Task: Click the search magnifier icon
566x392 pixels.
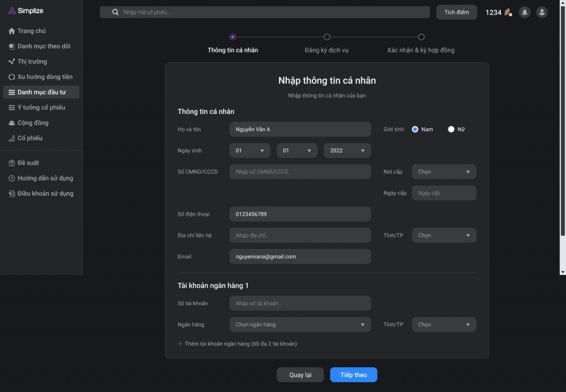Action: point(116,12)
